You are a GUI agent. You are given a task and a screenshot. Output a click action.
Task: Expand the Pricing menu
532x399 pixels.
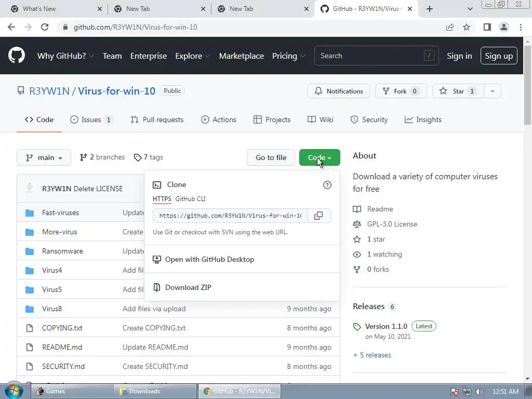click(x=289, y=56)
